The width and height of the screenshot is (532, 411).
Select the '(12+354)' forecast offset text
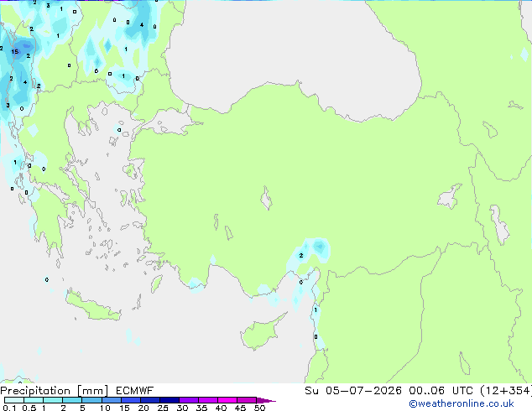[x=506, y=391]
